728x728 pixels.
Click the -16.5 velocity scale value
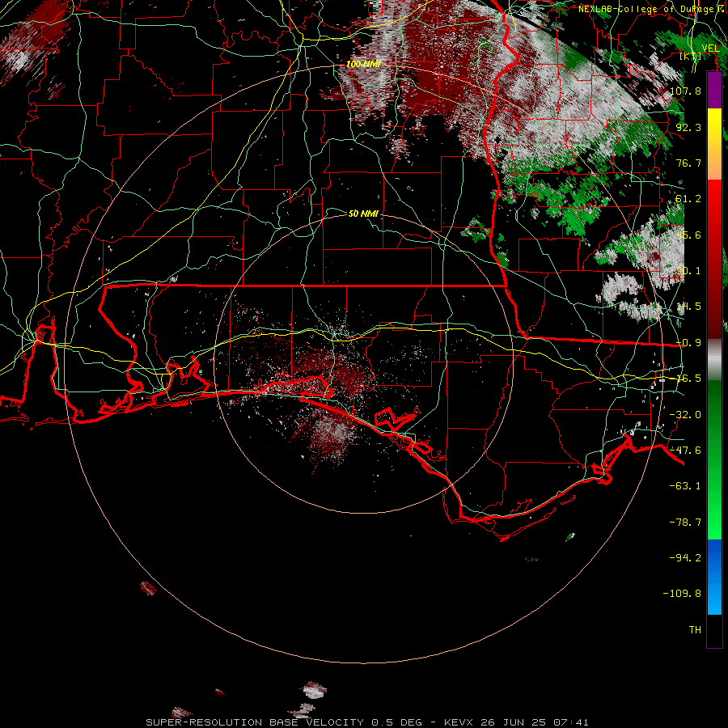[687, 379]
